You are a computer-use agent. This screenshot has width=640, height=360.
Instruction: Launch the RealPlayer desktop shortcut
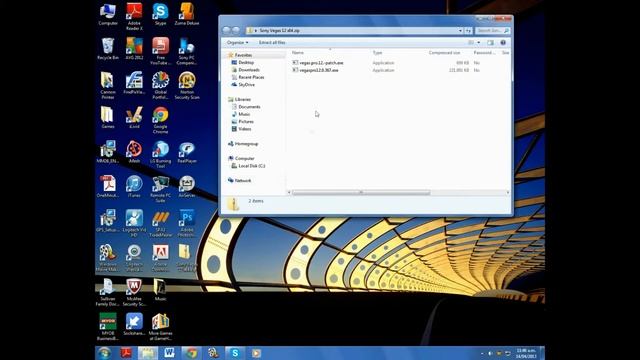coord(187,152)
